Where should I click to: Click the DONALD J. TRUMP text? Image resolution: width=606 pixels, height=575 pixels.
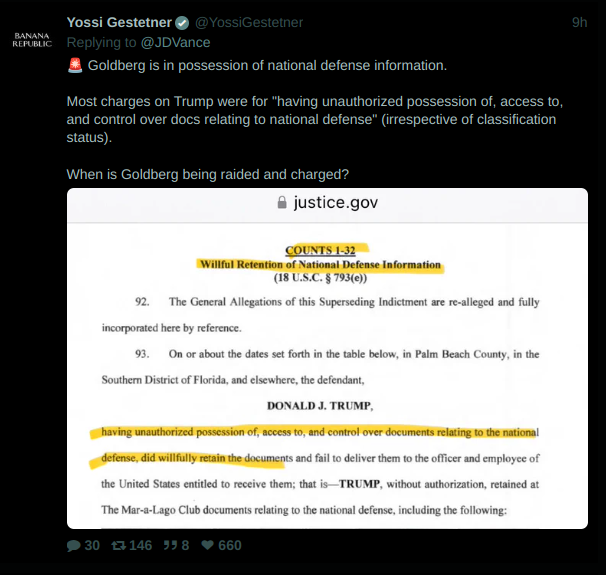(x=320, y=406)
